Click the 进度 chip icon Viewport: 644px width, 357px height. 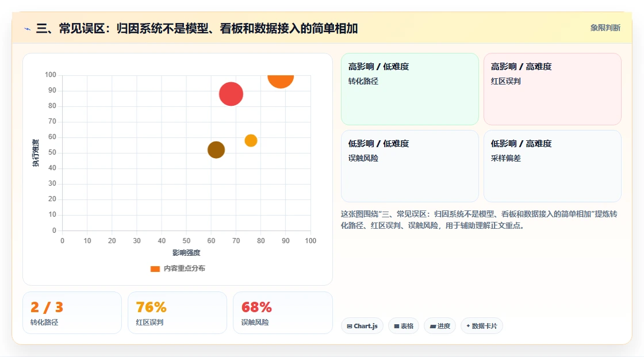point(433,326)
